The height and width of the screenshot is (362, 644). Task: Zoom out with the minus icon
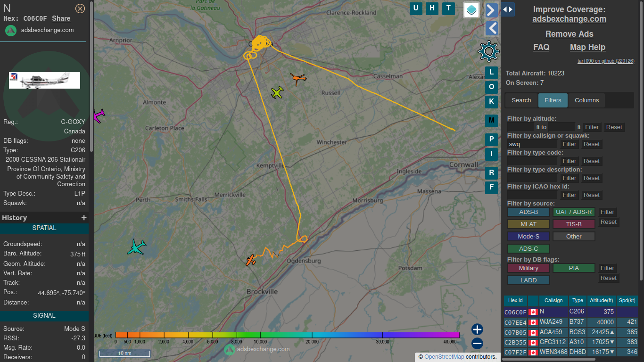tap(477, 344)
